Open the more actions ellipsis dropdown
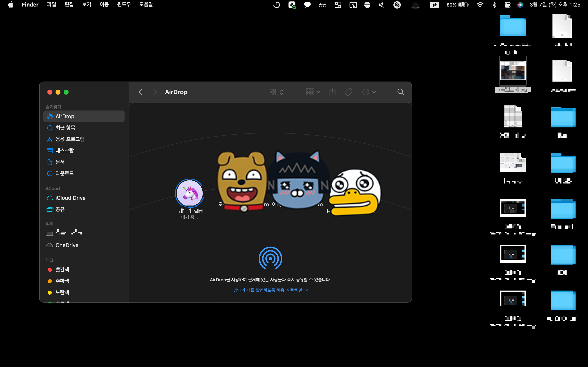The height and width of the screenshot is (367, 588). click(369, 92)
